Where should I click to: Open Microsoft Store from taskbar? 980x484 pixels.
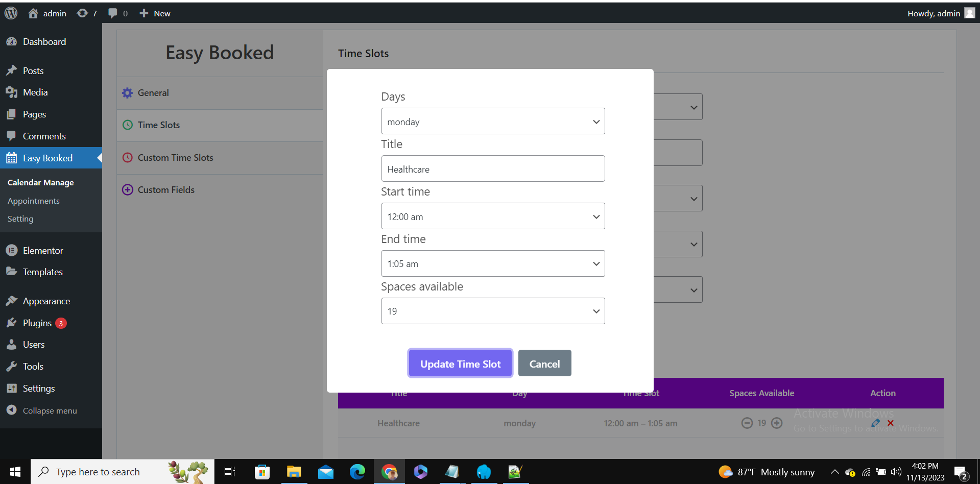(x=262, y=472)
